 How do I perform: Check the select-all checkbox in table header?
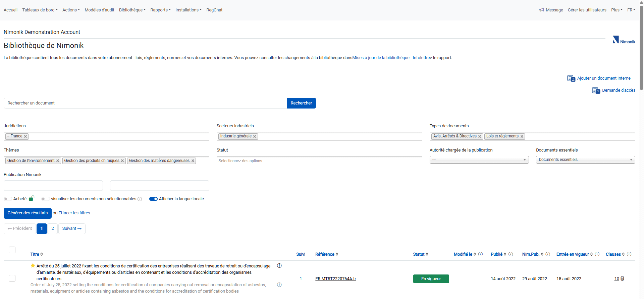[12, 250]
